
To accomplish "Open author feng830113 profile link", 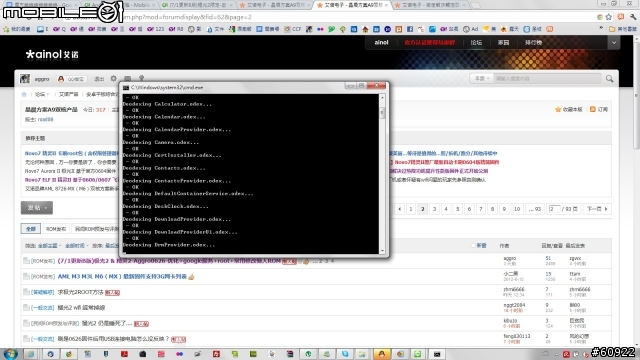I will 517,336.
